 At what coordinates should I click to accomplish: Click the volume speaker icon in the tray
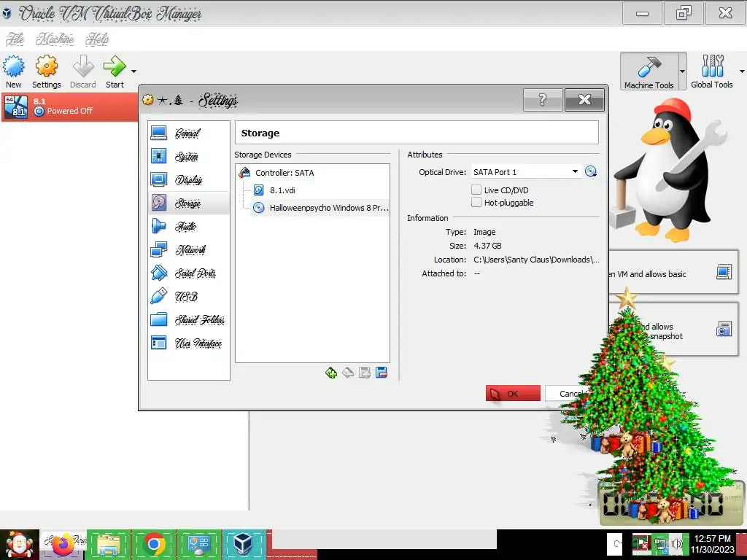[676, 545]
